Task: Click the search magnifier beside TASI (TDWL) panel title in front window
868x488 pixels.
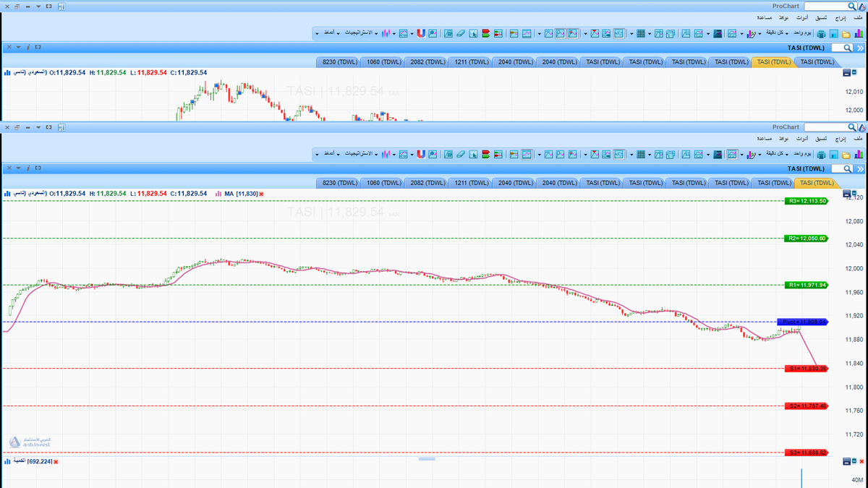Action: pos(847,168)
